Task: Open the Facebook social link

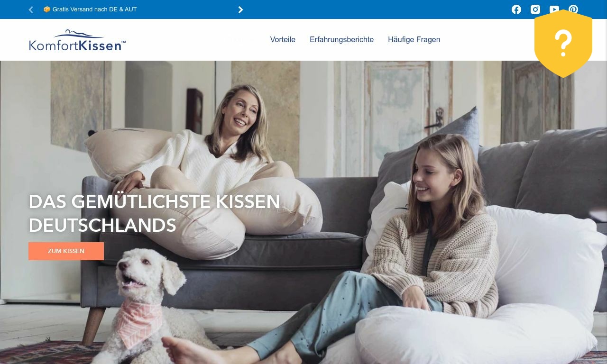Action: [x=516, y=9]
